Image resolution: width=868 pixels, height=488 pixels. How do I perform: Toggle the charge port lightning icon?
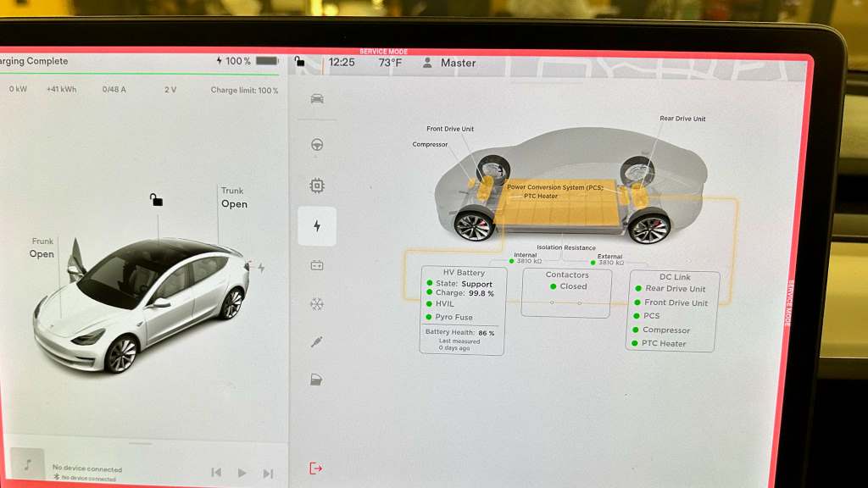(261, 268)
